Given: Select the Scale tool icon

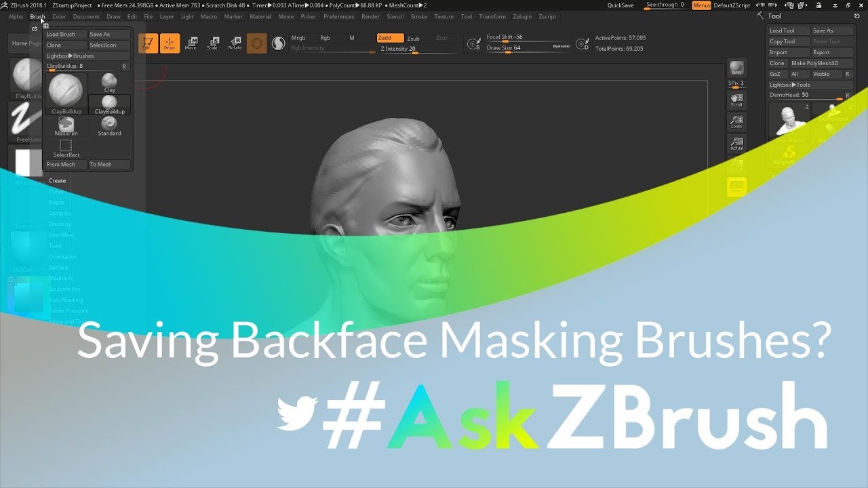Looking at the screenshot, I should 213,43.
